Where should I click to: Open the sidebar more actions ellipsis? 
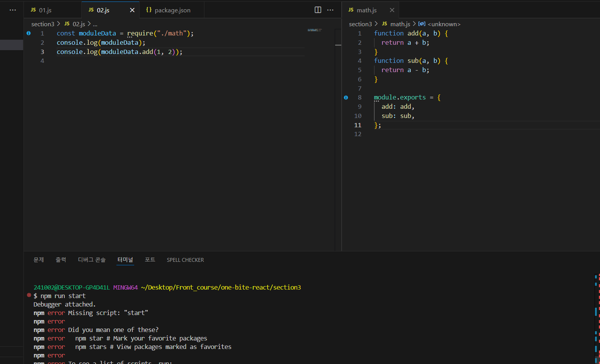click(x=13, y=10)
